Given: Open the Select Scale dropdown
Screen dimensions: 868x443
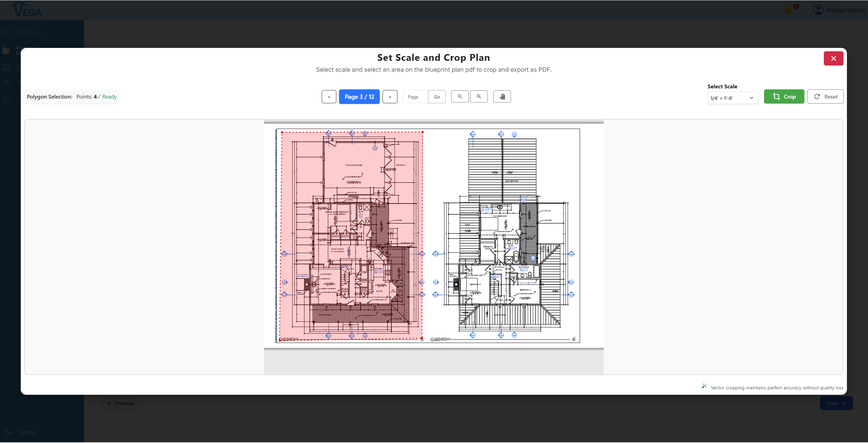Looking at the screenshot, I should pos(732,98).
